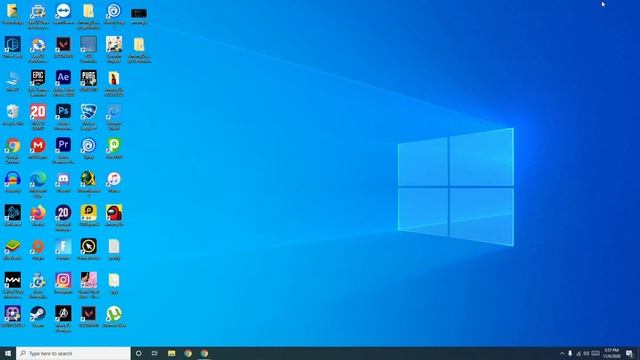Open the user folder with person picture
Screen dimensions: 640x360
[13, 11]
